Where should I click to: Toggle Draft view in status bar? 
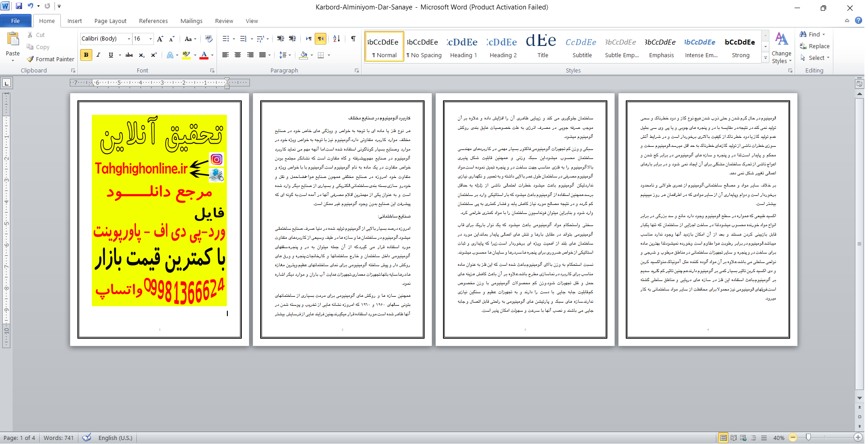(x=764, y=438)
